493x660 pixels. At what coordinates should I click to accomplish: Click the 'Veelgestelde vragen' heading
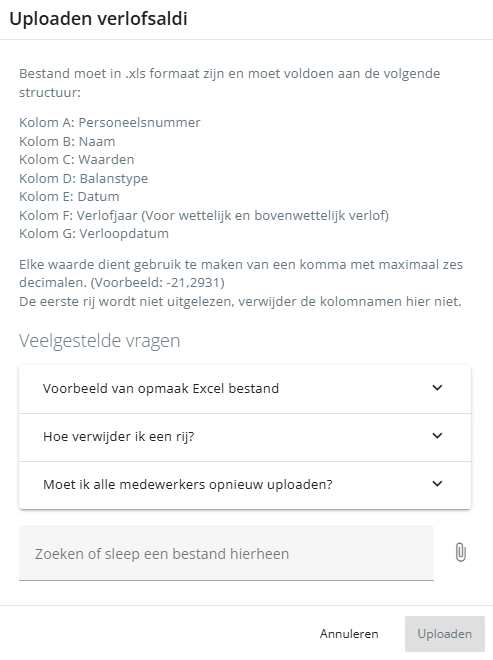(100, 341)
